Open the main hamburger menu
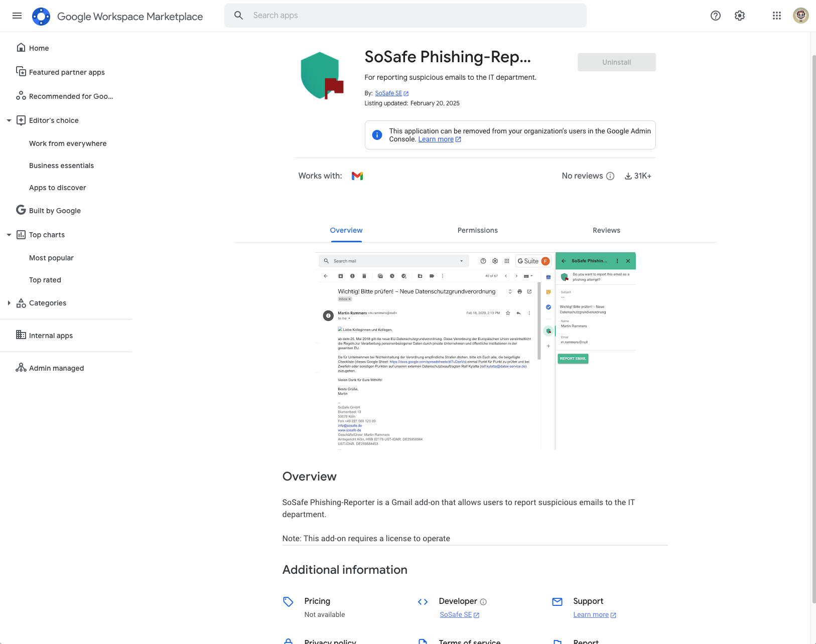Screen dimensions: 816x644 click(17, 16)
